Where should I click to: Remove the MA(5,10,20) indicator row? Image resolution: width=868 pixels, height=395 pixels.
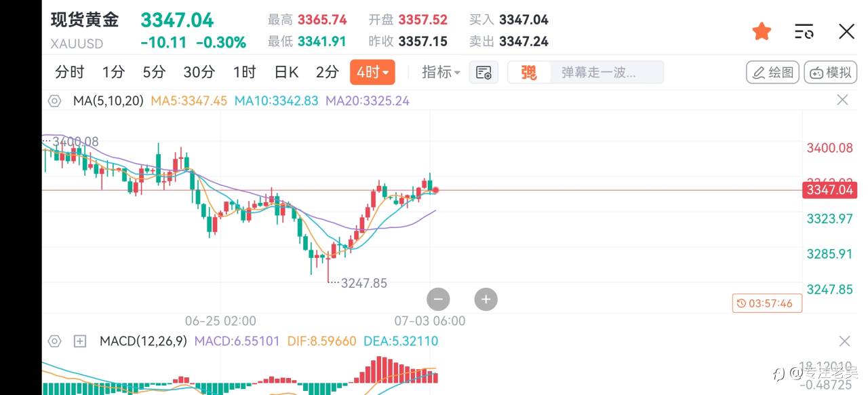click(842, 100)
